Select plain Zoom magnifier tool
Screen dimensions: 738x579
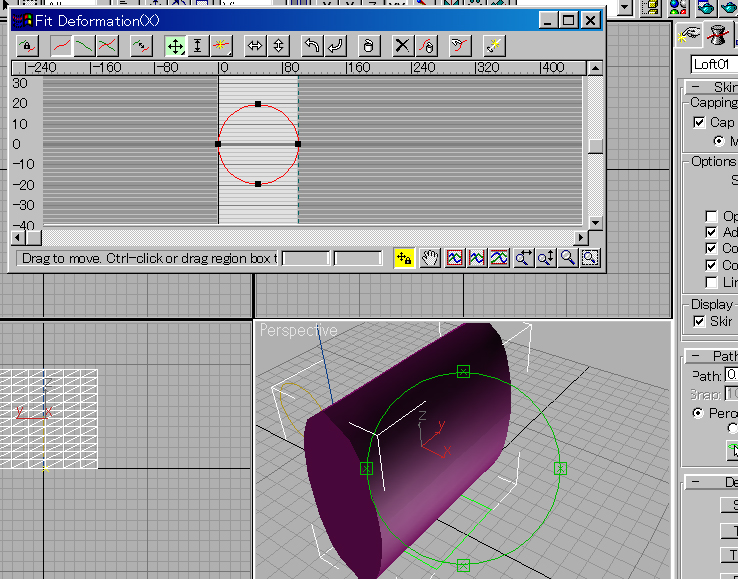coord(568,258)
